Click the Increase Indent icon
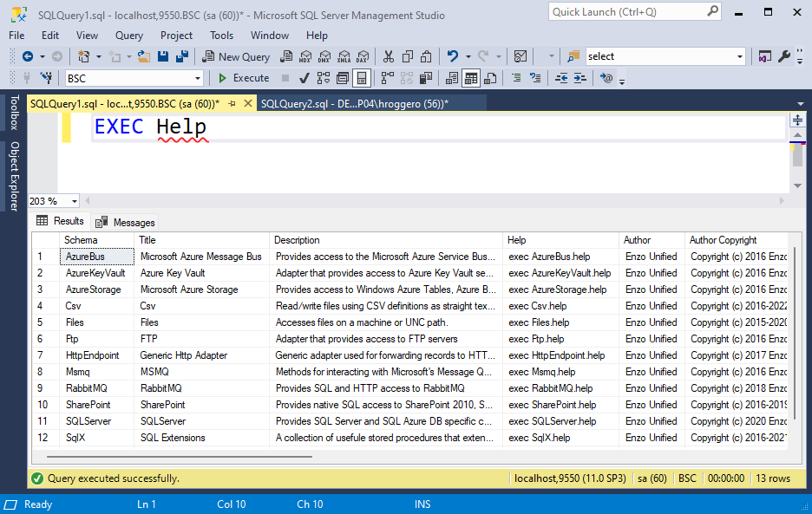The image size is (812, 514). [x=580, y=78]
